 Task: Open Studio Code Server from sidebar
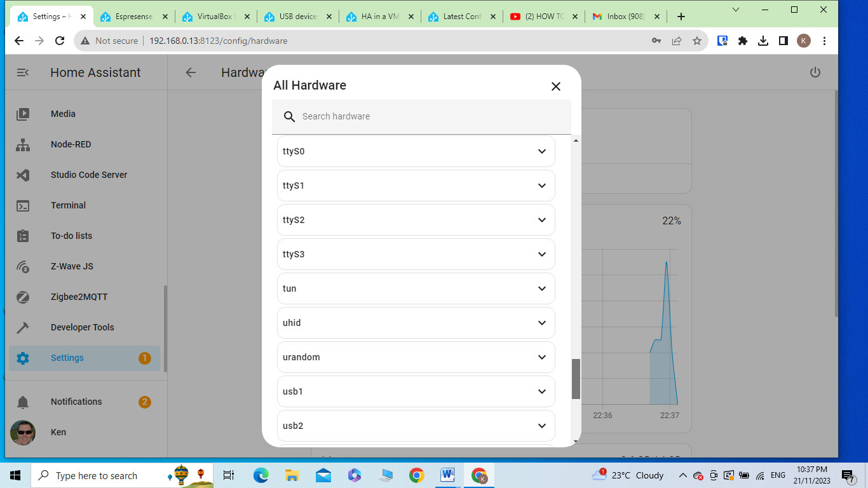(x=89, y=175)
